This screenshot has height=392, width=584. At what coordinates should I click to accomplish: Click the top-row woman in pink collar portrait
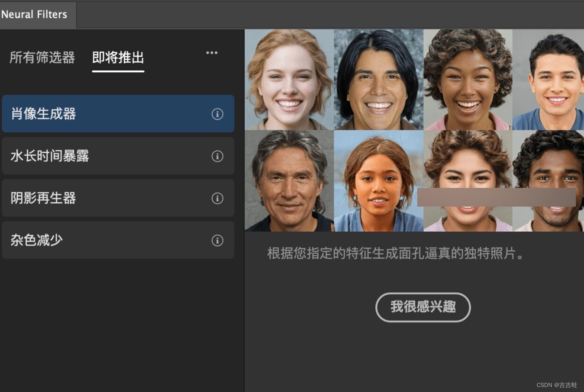[x=468, y=80]
